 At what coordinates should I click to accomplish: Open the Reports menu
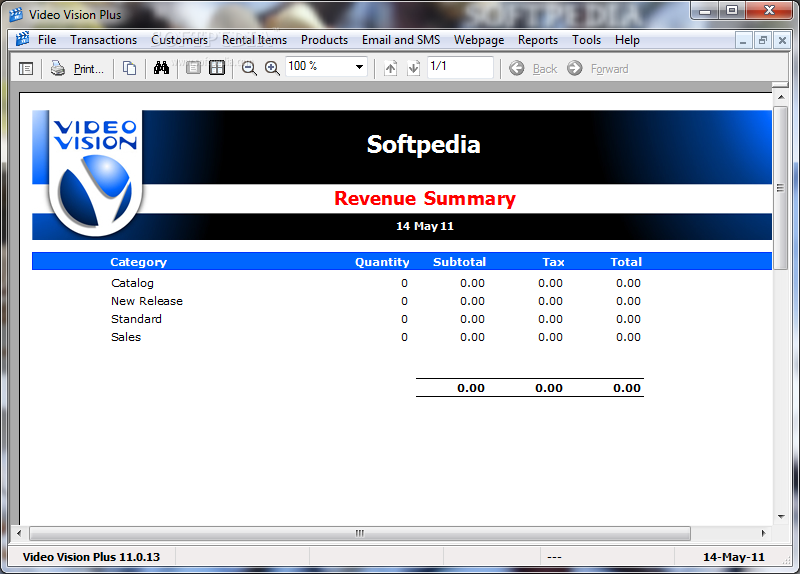coord(538,40)
